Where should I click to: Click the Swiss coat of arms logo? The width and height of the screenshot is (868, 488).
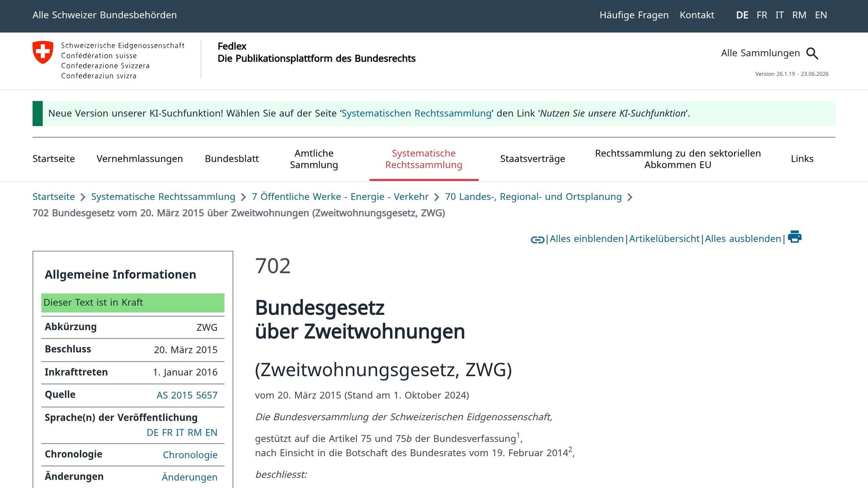pos(43,53)
